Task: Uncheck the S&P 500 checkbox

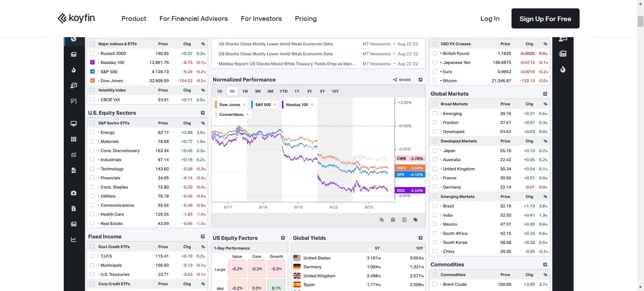Action: click(93, 72)
